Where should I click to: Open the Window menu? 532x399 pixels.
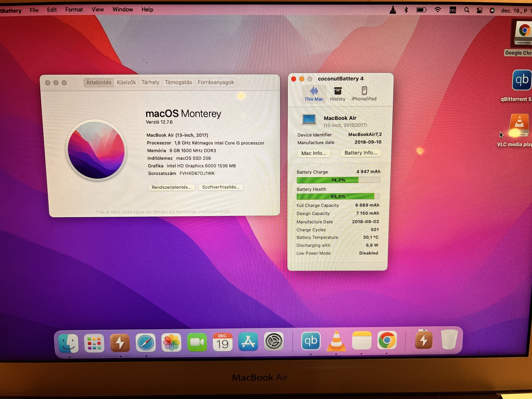click(122, 10)
